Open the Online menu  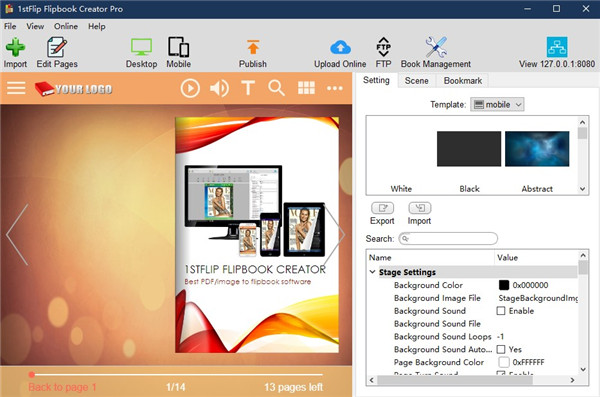66,26
